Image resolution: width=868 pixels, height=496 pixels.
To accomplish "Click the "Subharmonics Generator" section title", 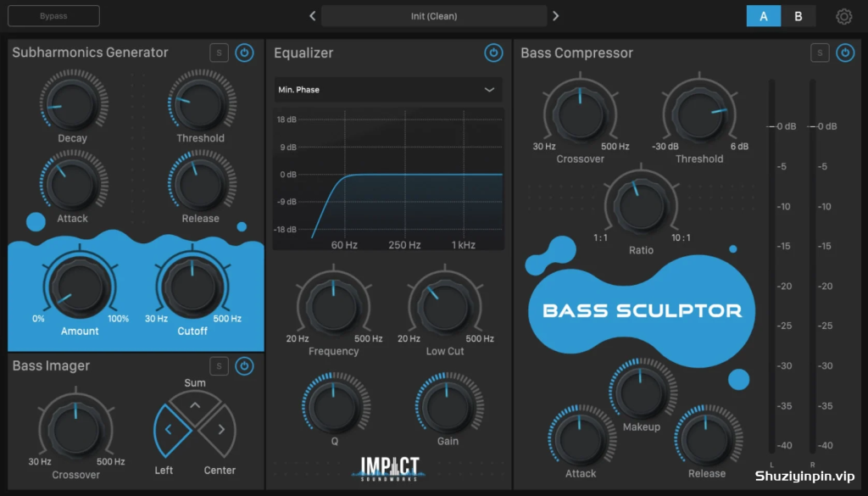I will [90, 52].
